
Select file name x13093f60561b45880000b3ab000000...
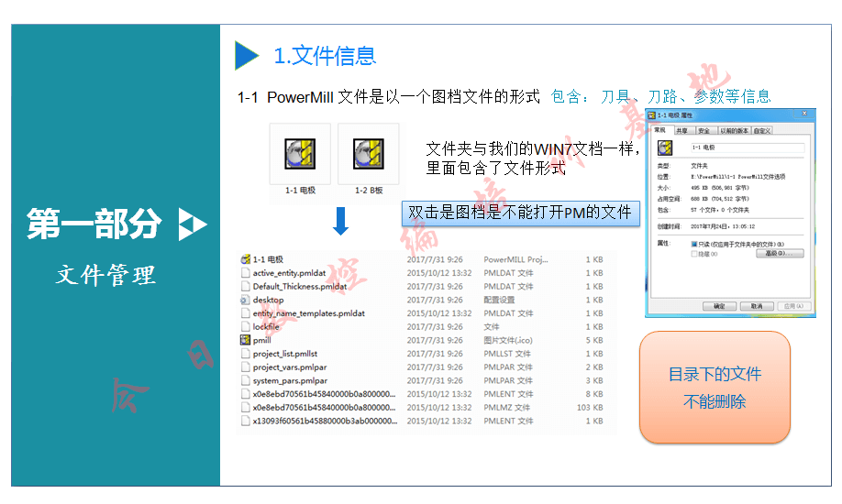[325, 421]
